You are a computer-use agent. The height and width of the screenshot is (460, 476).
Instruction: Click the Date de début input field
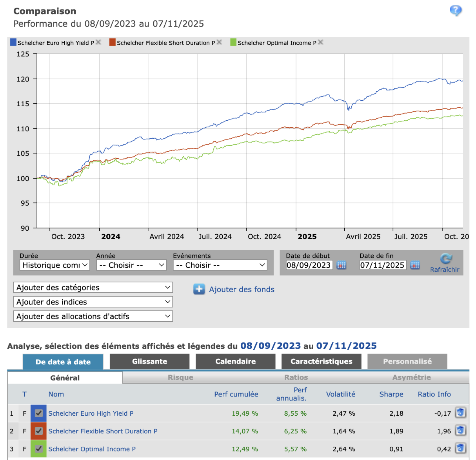[x=309, y=265]
